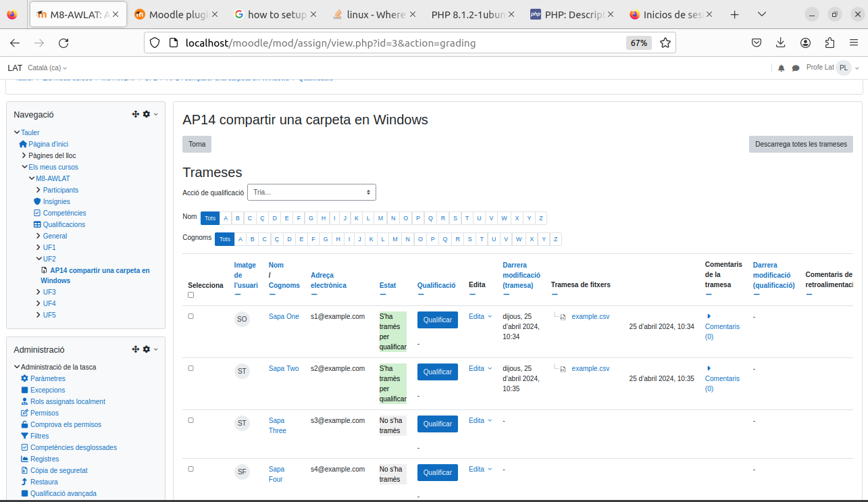Click Navegació block gear settings icon
The width and height of the screenshot is (868, 502).
point(147,114)
